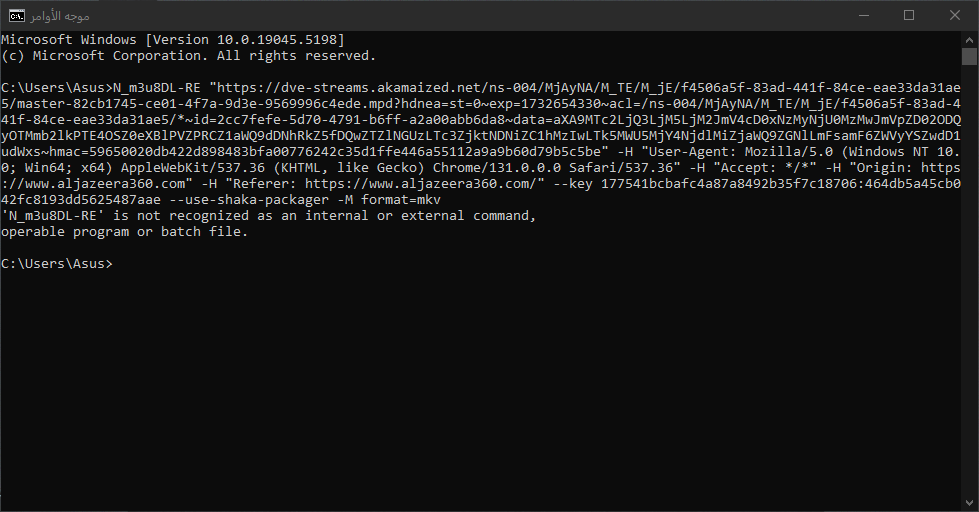Image resolution: width=979 pixels, height=512 pixels.
Task: Click the scrollbar down arrow
Action: coord(969,503)
